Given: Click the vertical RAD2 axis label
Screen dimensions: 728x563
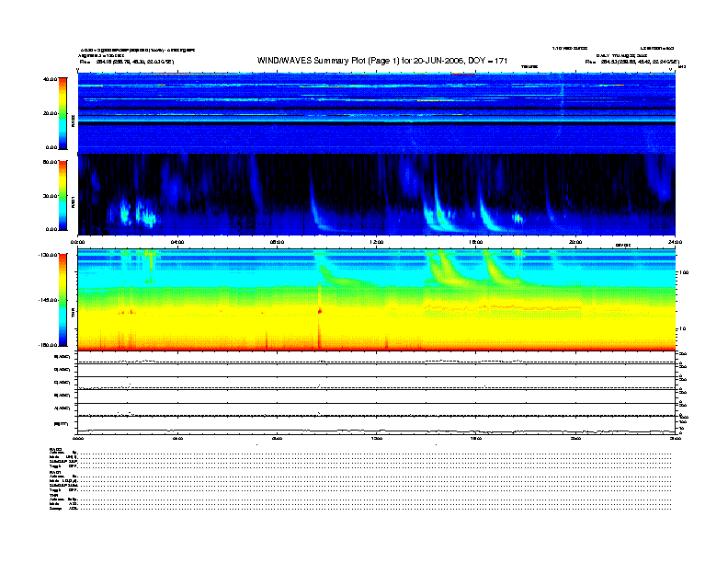Looking at the screenshot, I should coord(73,121).
